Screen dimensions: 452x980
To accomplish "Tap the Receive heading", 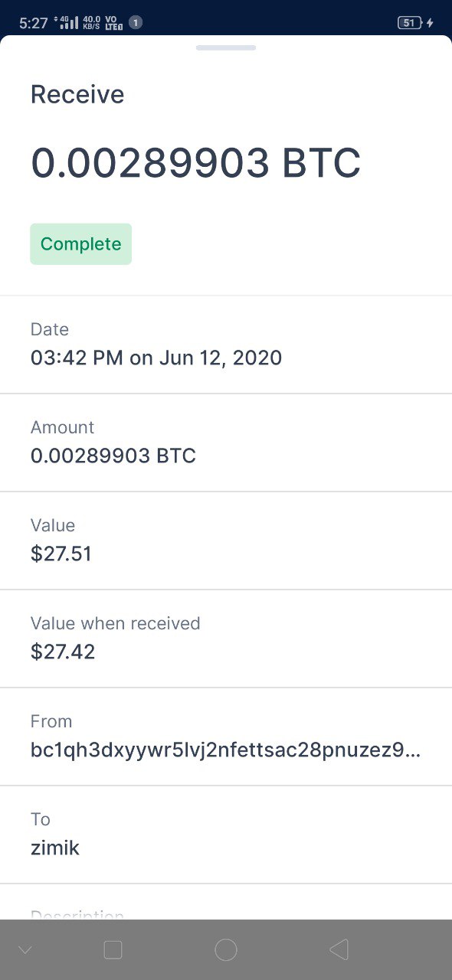I will click(77, 94).
